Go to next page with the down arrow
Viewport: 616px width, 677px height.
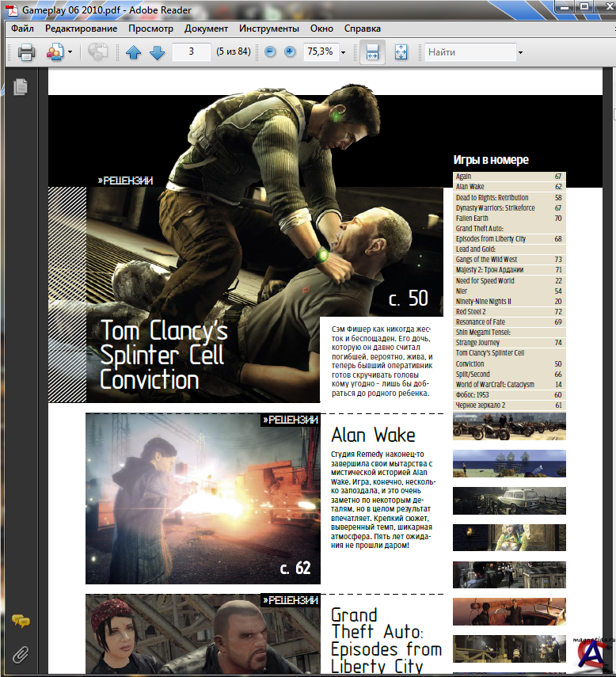coord(158,52)
